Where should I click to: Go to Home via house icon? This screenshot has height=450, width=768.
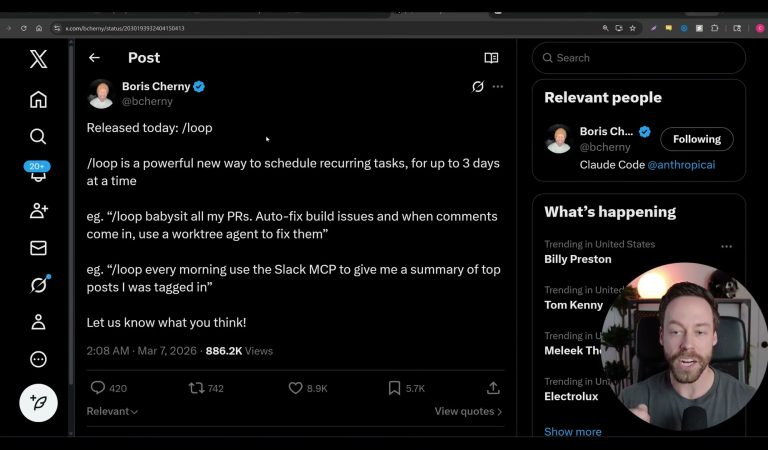(38, 99)
